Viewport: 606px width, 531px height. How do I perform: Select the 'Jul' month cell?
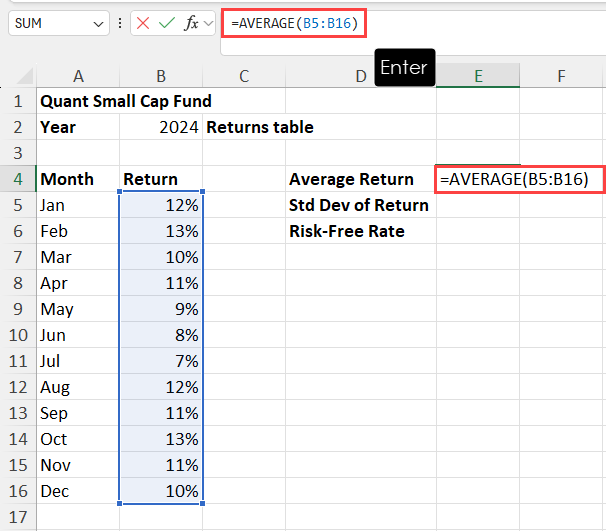coord(78,361)
